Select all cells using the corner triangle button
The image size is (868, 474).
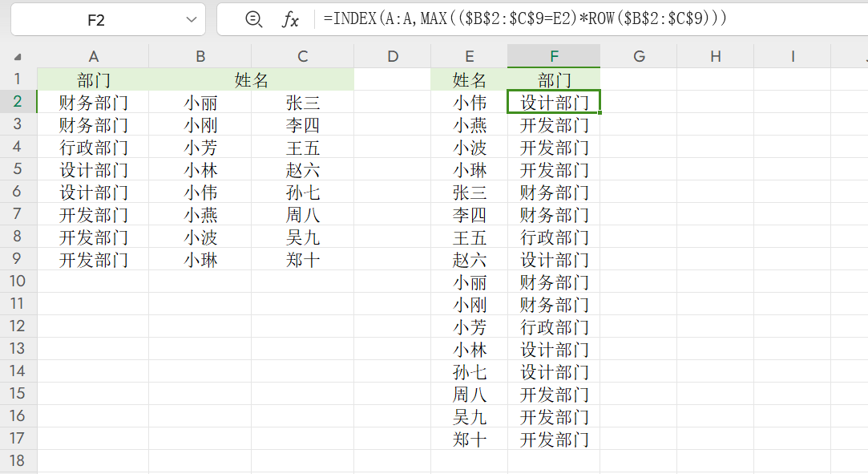[18, 56]
